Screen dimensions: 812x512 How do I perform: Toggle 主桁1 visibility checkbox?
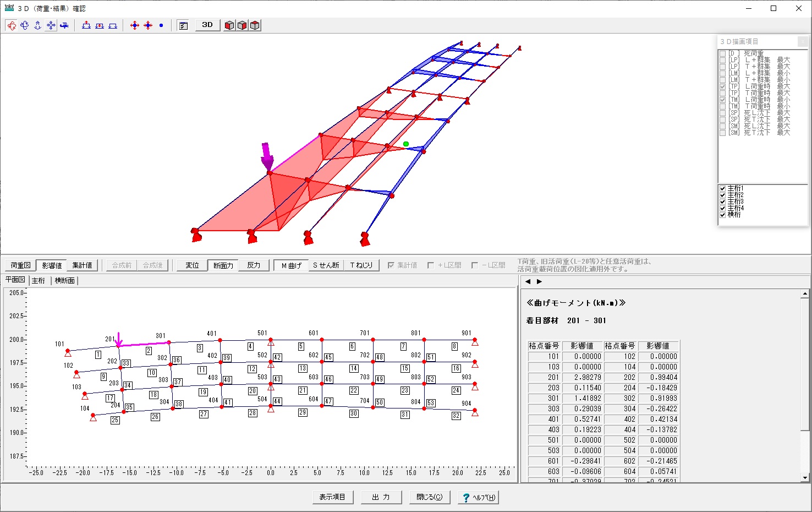(723, 188)
